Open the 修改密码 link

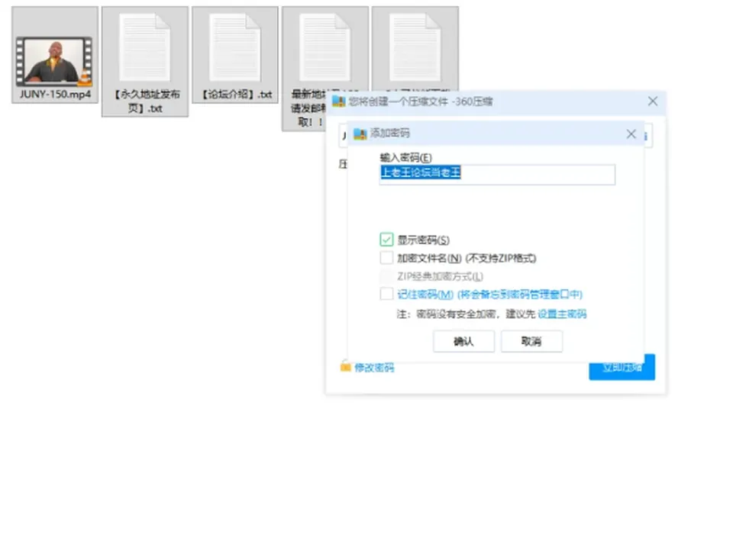tap(374, 368)
